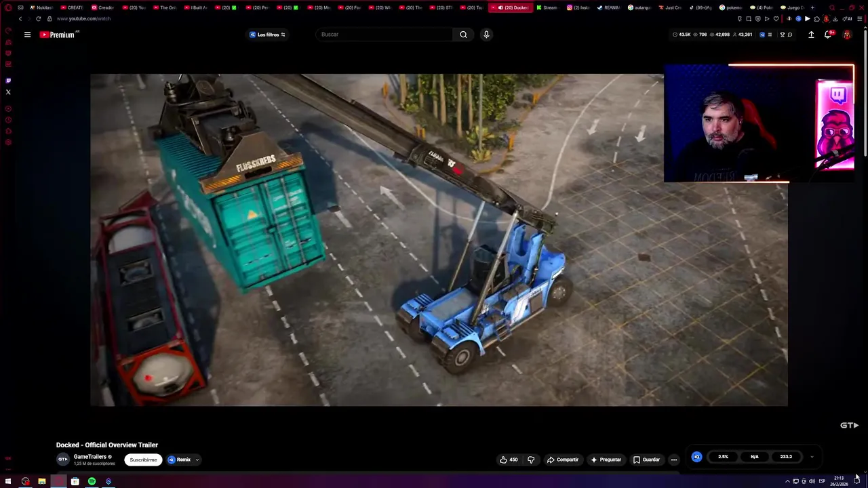Show hidden system tray icons chevron
This screenshot has width=868, height=488.
pos(787,481)
